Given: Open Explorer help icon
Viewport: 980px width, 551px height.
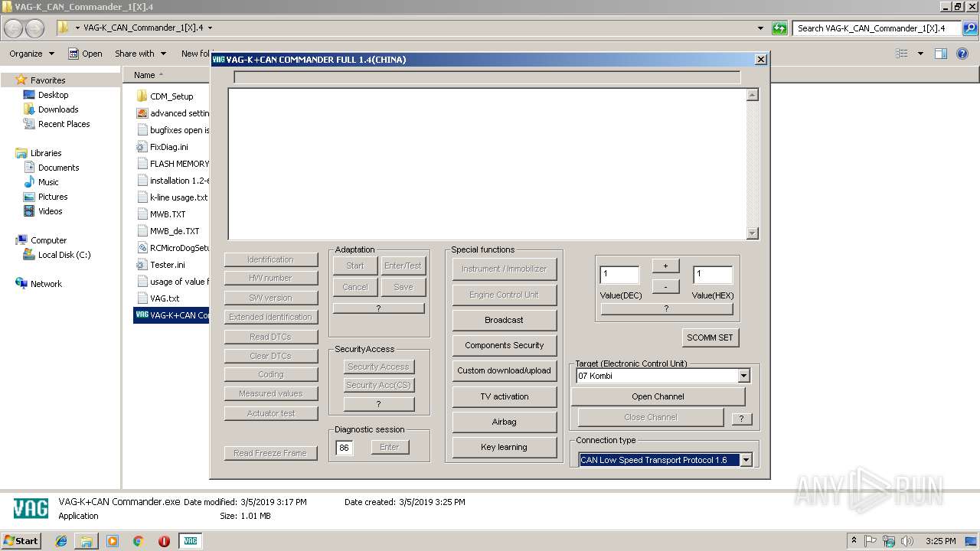Looking at the screenshot, I should click(x=964, y=54).
